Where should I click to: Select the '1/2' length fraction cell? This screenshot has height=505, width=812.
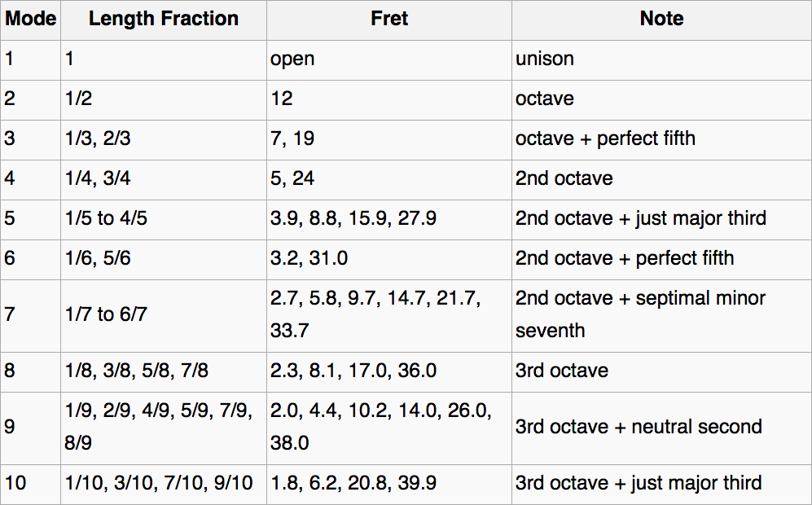click(164, 100)
